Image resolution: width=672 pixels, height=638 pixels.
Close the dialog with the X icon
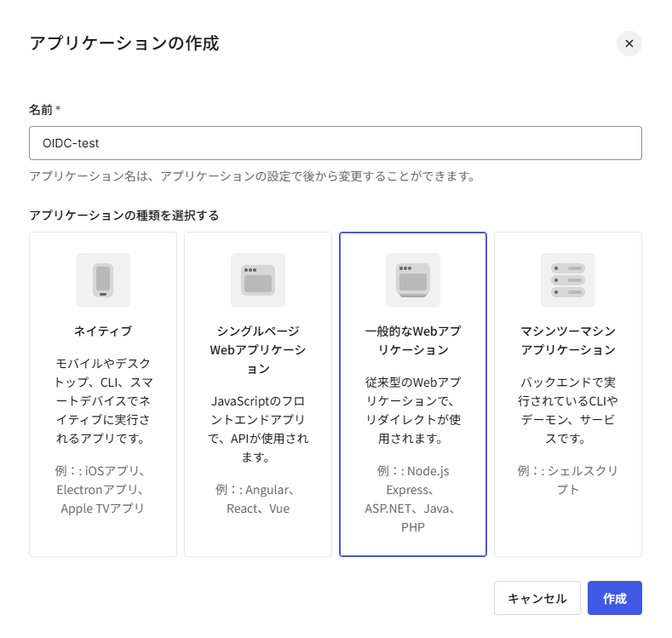pyautogui.click(x=629, y=43)
